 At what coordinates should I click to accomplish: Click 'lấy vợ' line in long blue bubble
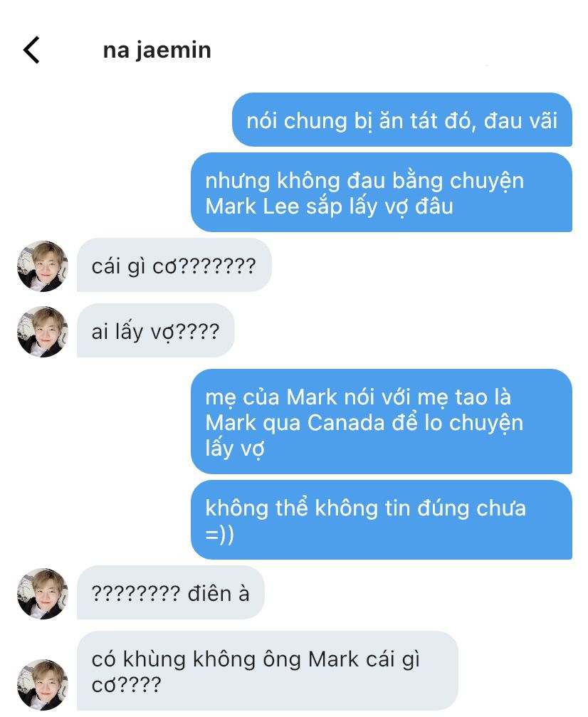(235, 449)
